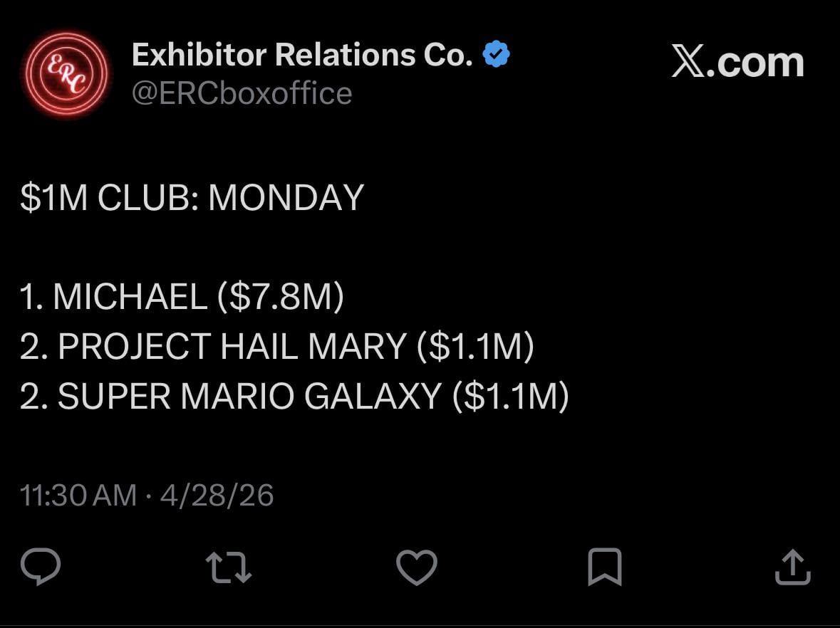The width and height of the screenshot is (840, 628).
Task: Bookmark this Exhibitor Relations post
Action: pos(604,567)
